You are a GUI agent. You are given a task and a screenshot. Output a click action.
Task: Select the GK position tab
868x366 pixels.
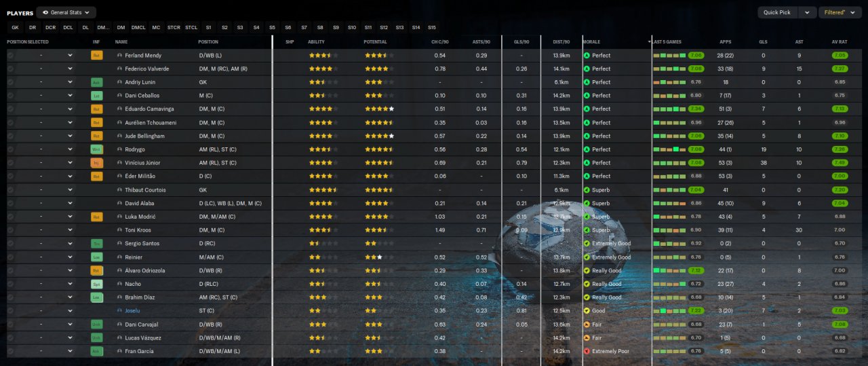[x=15, y=28]
